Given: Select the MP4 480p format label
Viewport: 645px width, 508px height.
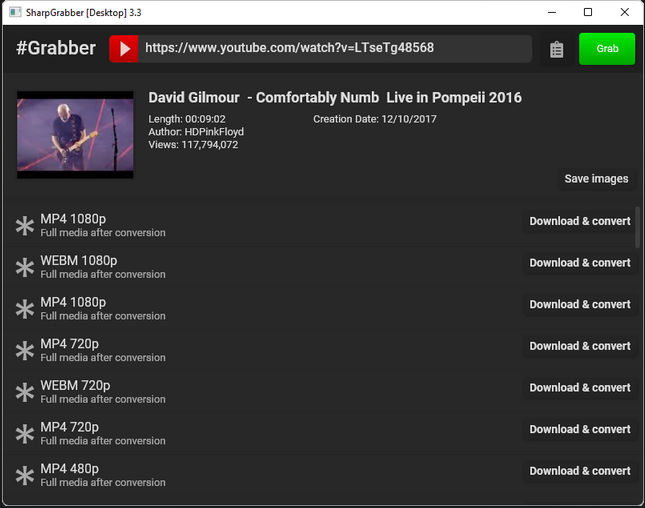Looking at the screenshot, I should [70, 469].
